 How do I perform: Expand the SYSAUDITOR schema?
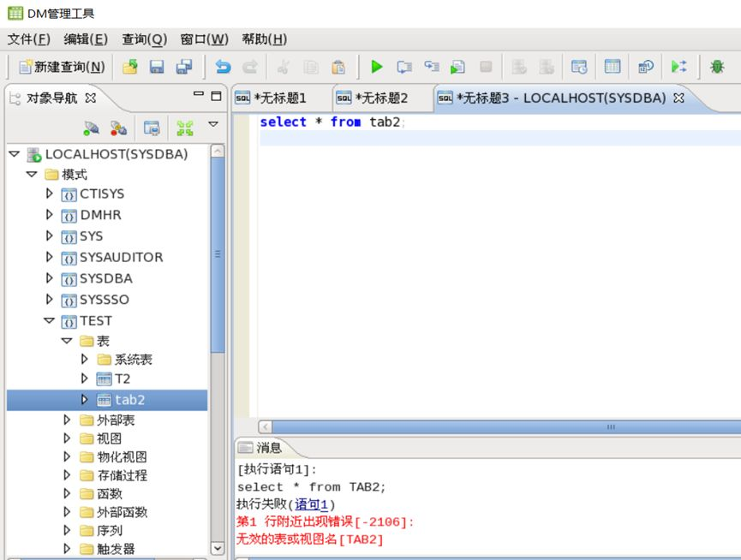tap(49, 257)
